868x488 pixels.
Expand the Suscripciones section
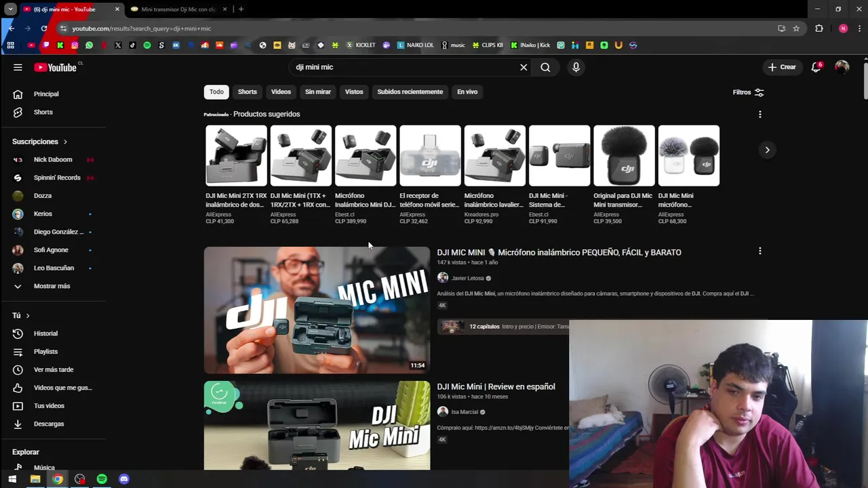(x=40, y=142)
